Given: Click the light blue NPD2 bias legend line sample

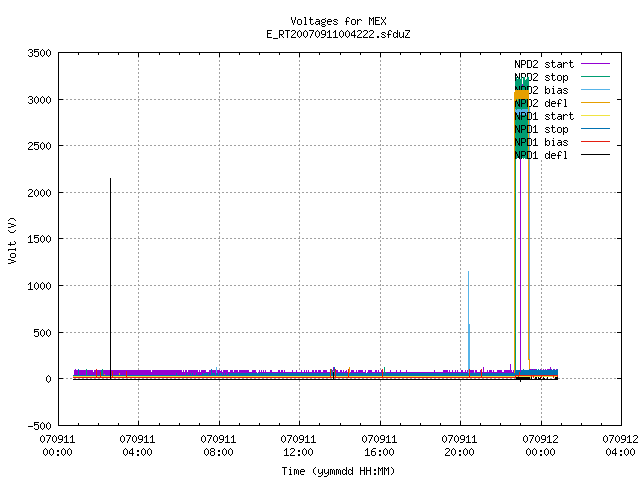Looking at the screenshot, I should click(x=596, y=90).
